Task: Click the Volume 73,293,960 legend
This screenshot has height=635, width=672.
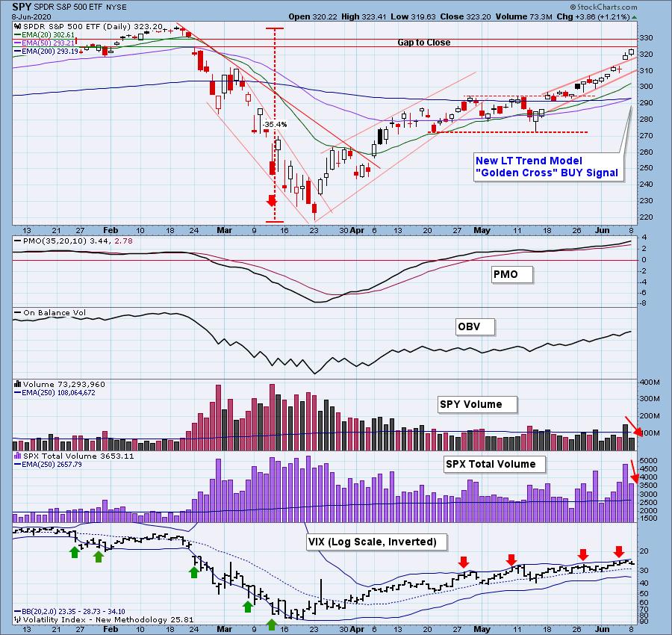Action: point(64,384)
